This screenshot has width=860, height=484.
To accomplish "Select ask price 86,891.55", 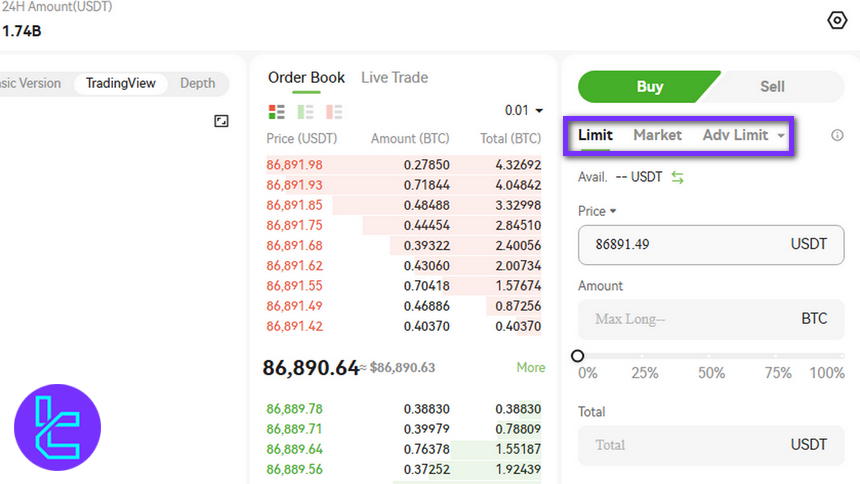I will click(295, 286).
